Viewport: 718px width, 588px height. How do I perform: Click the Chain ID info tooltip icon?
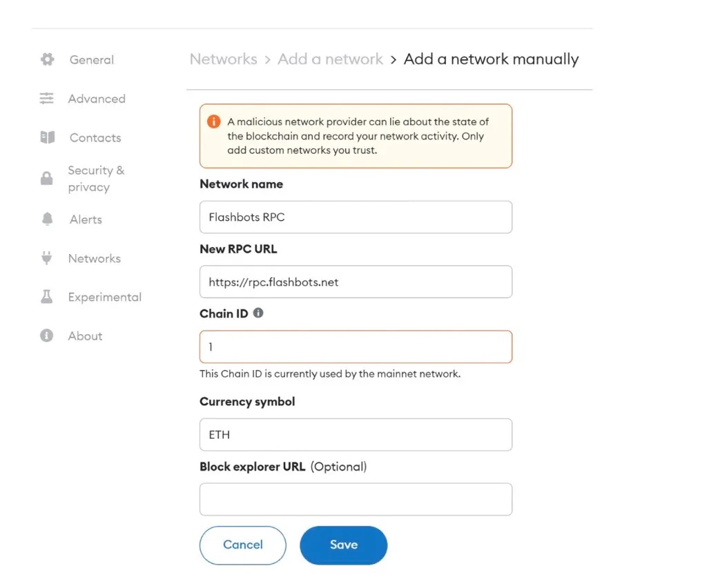click(258, 313)
